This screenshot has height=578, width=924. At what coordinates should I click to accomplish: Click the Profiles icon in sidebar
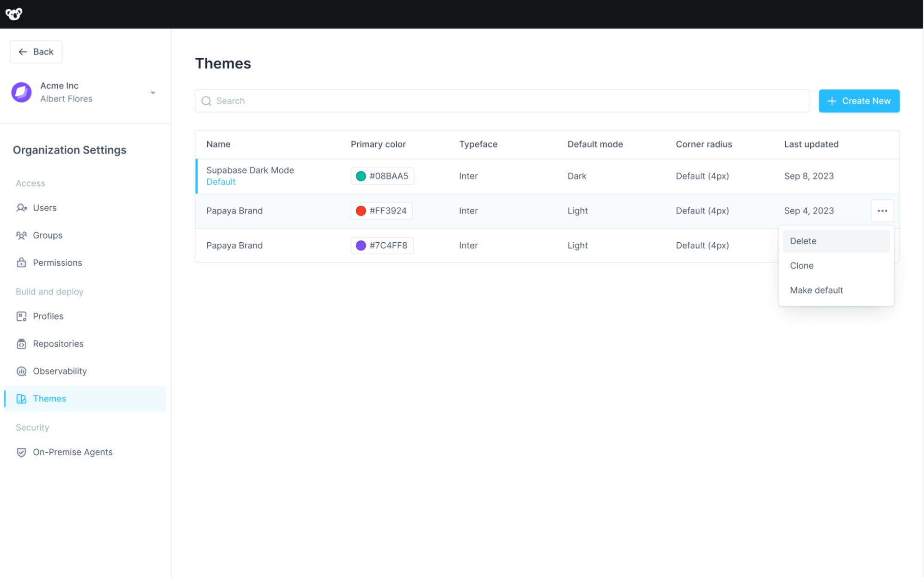click(21, 316)
